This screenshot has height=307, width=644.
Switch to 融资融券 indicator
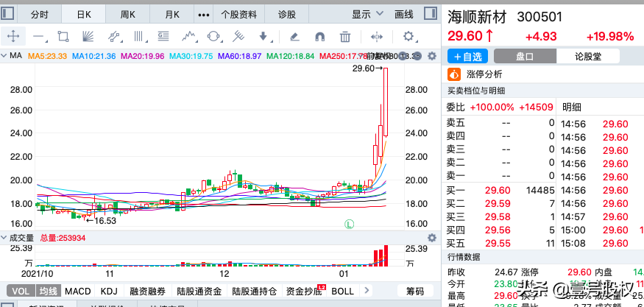point(147,291)
